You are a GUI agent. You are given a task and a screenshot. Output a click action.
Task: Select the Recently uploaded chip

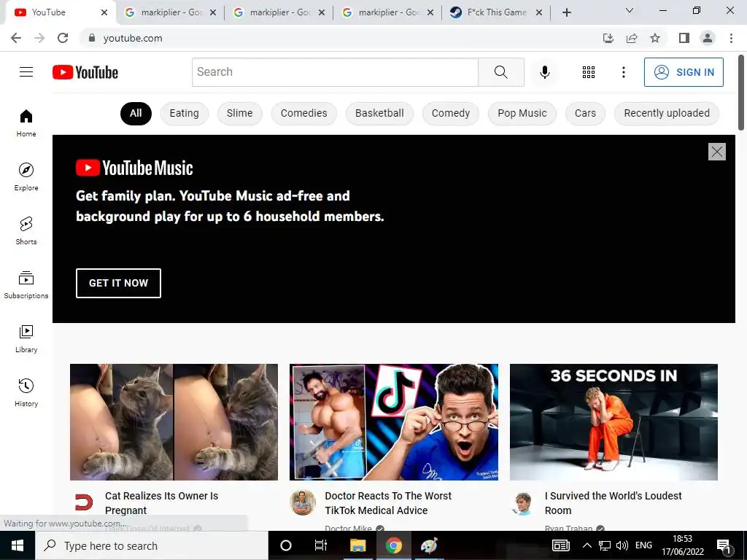[x=667, y=113]
